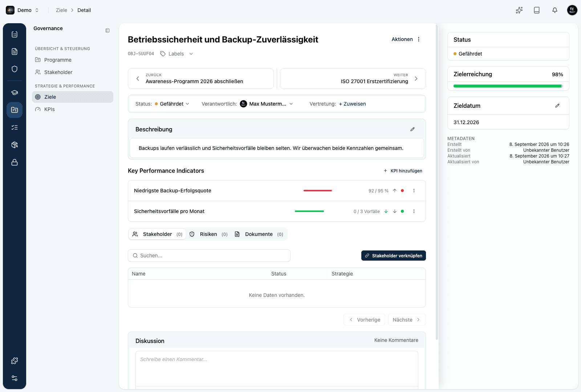Go back to Awareness-Programm 2026 abschließen
Image resolution: width=581 pixels, height=392 pixels.
coord(201,78)
